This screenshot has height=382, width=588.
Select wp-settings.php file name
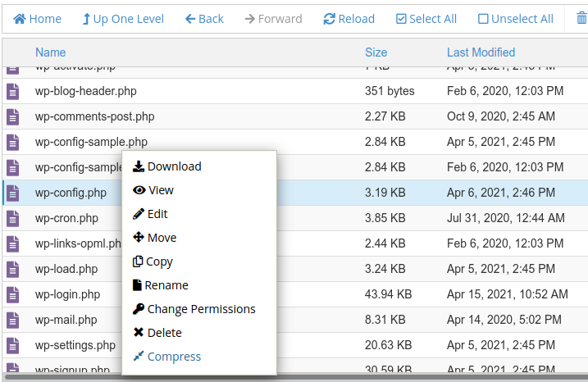(75, 345)
